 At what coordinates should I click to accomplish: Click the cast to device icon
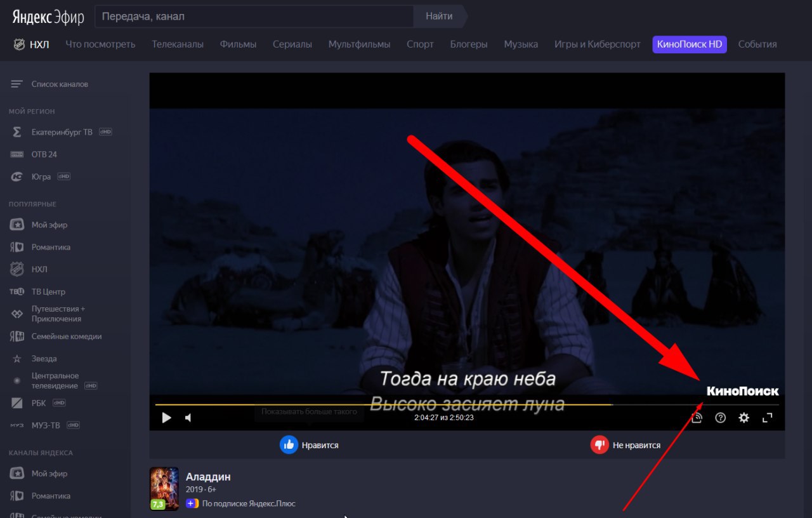(697, 418)
